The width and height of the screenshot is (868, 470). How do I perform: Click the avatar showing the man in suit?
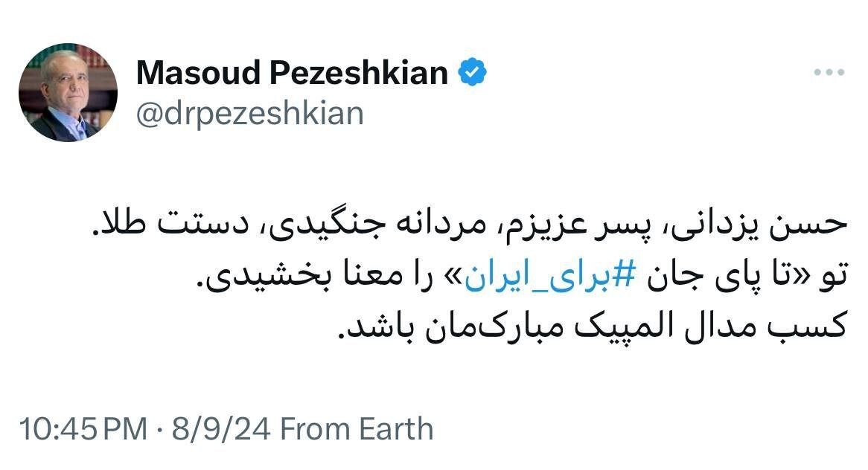[x=71, y=89]
